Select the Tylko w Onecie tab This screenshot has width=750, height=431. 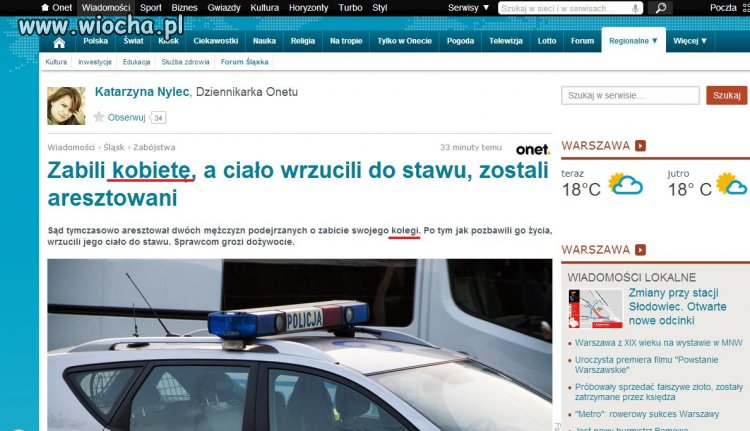[405, 41]
